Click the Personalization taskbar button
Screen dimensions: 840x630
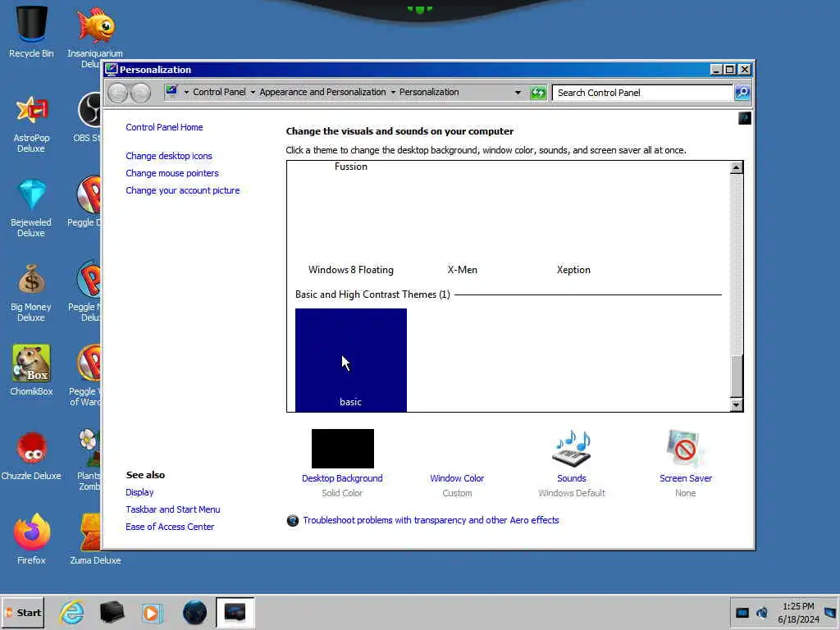point(235,612)
